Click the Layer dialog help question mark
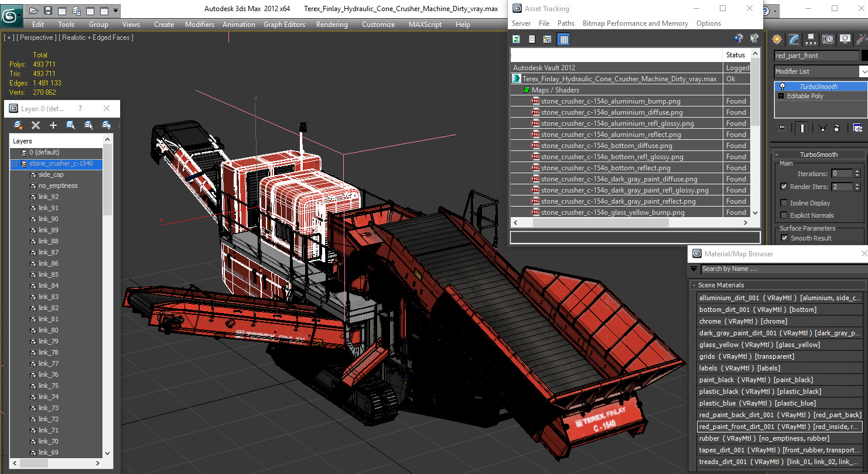Image resolution: width=868 pixels, height=474 pixels. [80, 108]
